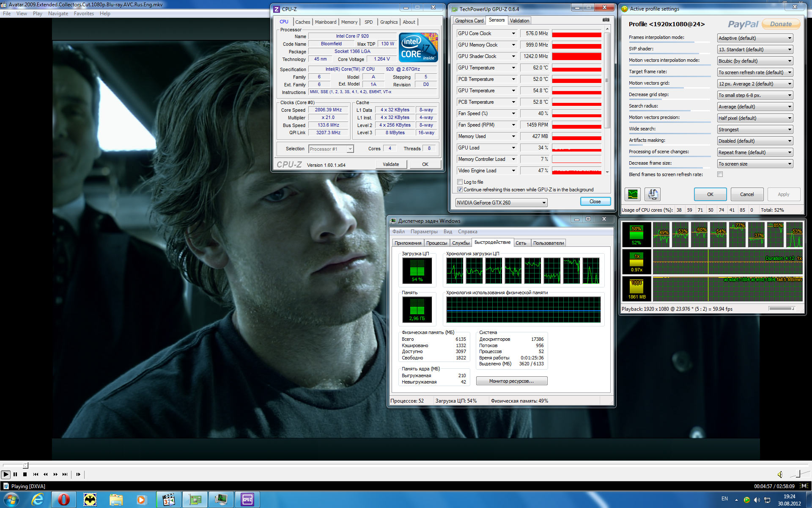The height and width of the screenshot is (508, 812).
Task: Click the frame step button
Action: click(78, 475)
